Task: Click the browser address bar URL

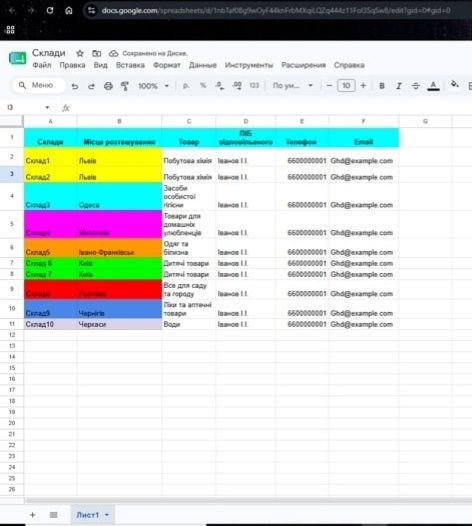Action: pyautogui.click(x=276, y=10)
